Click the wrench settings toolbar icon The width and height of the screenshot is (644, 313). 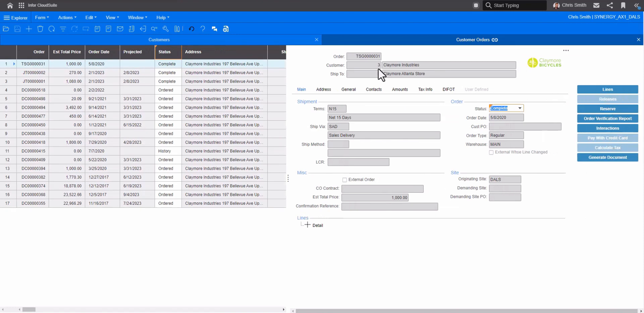coord(166,29)
